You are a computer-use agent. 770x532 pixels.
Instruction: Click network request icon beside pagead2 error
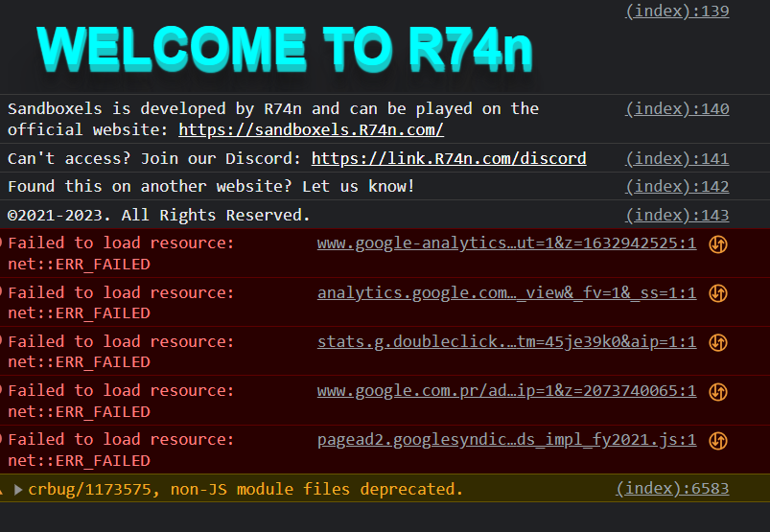coord(718,441)
